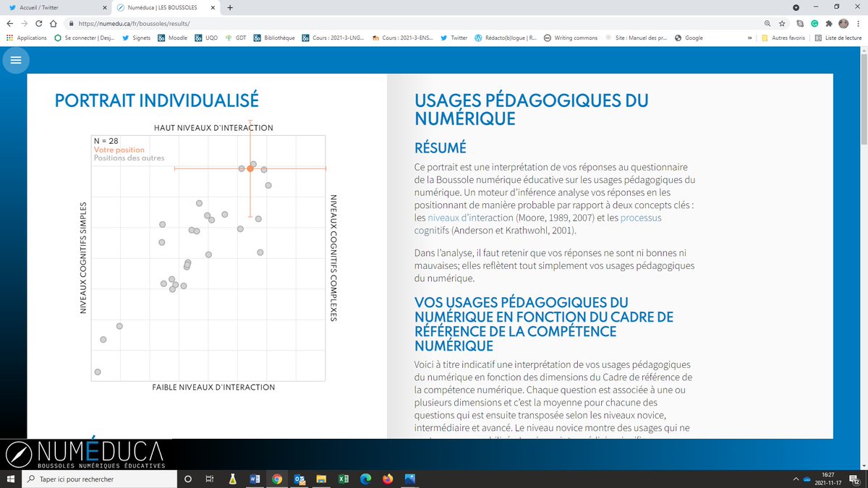This screenshot has width=868, height=488.
Task: Click the Votre position legend label
Action: click(x=119, y=150)
